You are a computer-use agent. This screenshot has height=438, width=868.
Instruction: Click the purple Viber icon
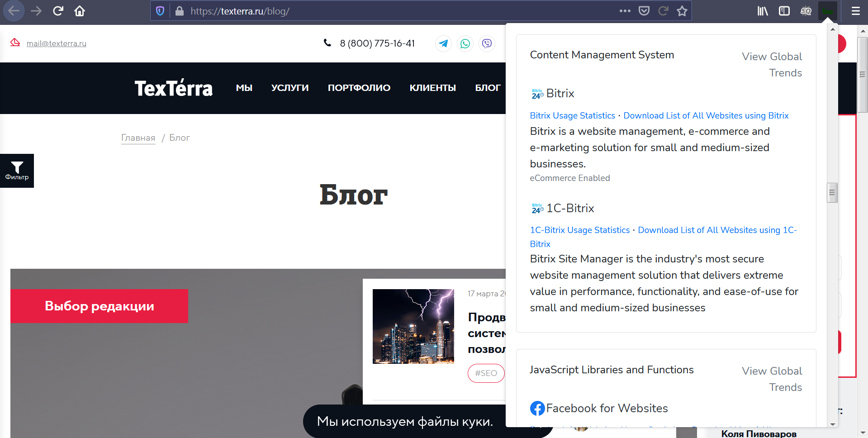coord(487,43)
